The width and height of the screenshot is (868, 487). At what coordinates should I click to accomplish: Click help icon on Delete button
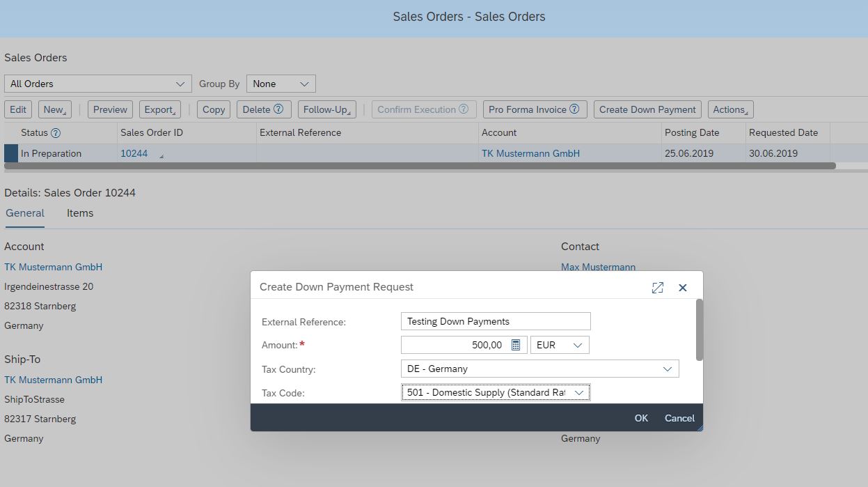pyautogui.click(x=278, y=109)
